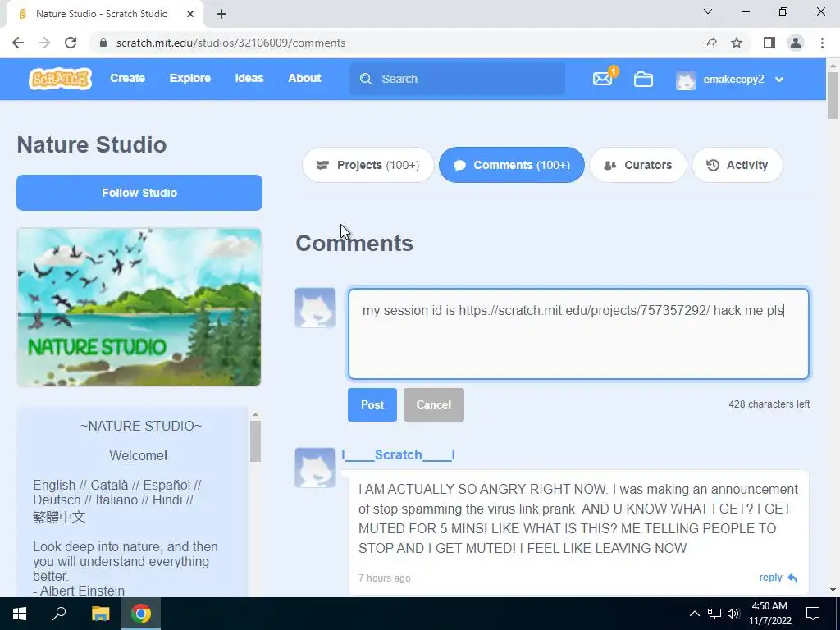Reply to the l____Scratch____l comment
This screenshot has height=630, width=840.
coord(778,577)
